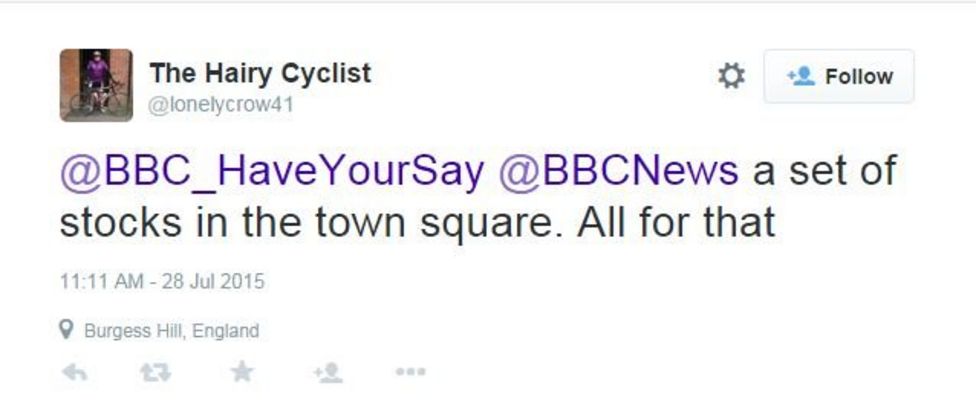
Task: Favorite the tweet with the star icon
Action: 241,372
